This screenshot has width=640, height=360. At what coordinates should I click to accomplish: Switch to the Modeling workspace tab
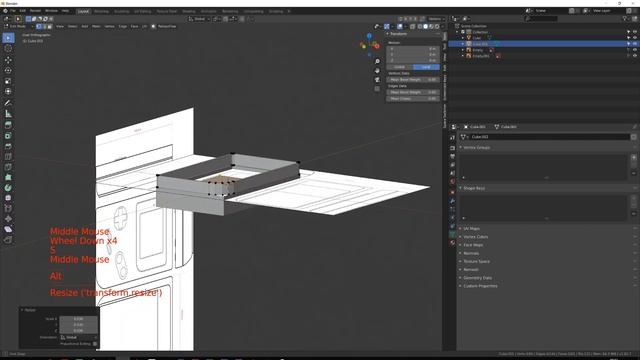pyautogui.click(x=102, y=11)
